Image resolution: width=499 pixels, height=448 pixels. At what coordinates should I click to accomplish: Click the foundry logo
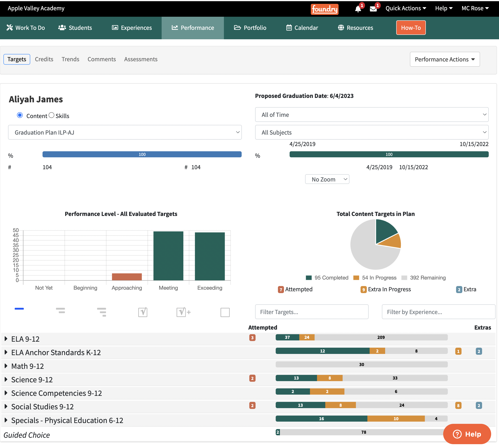[x=324, y=9]
